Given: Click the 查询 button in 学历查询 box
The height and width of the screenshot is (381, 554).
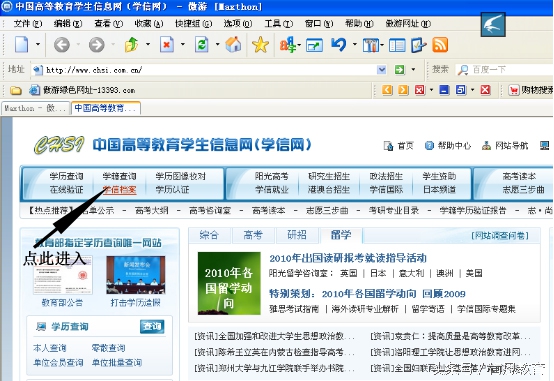Looking at the screenshot, I should pos(152,326).
